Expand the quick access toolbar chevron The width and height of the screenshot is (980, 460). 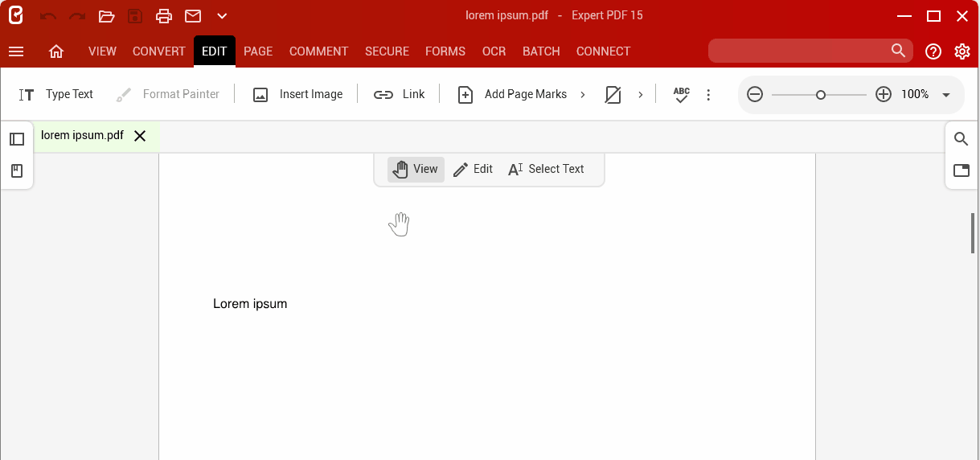(x=223, y=16)
